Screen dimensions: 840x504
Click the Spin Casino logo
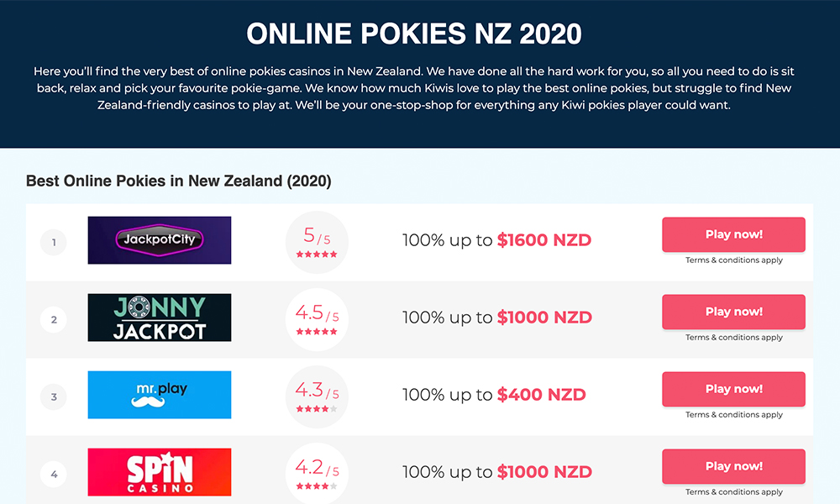160,472
